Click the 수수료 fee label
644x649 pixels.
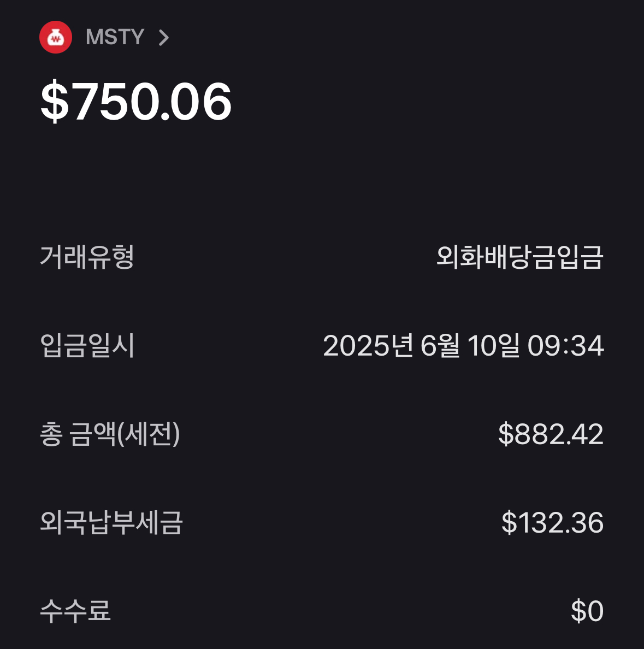click(x=75, y=611)
